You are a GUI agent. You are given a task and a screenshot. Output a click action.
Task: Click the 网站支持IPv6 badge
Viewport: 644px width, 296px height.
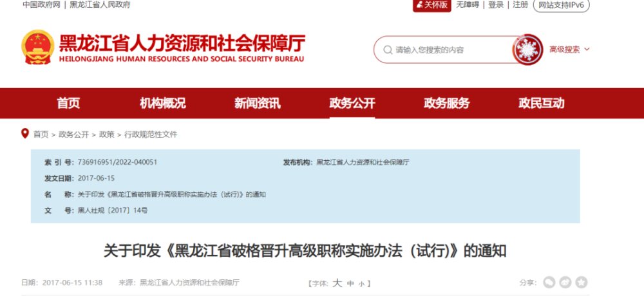561,5
